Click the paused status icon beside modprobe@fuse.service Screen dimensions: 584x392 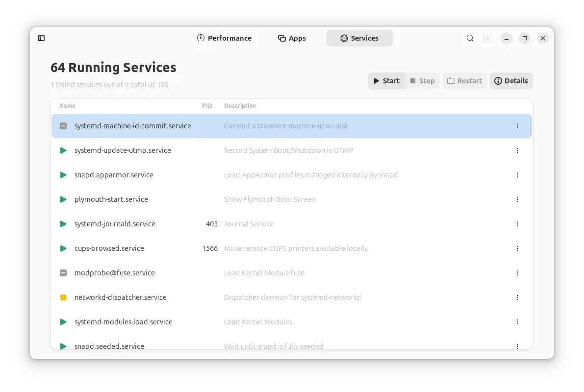[x=63, y=273]
